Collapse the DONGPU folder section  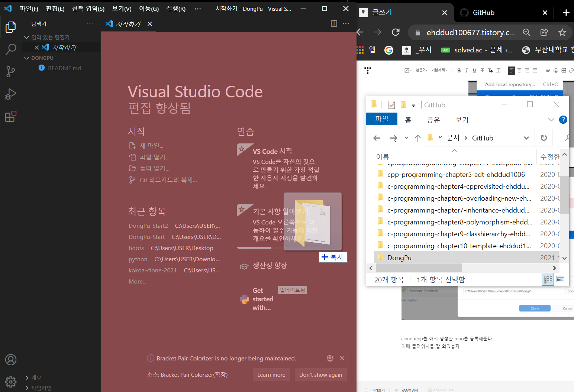pyautogui.click(x=42, y=58)
